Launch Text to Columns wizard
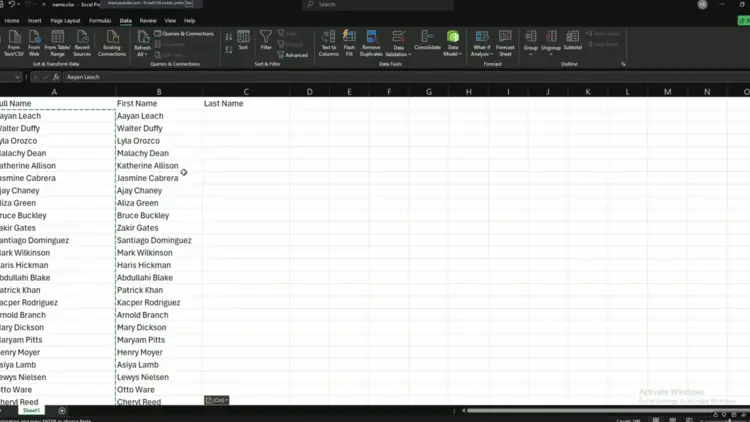 (x=329, y=43)
